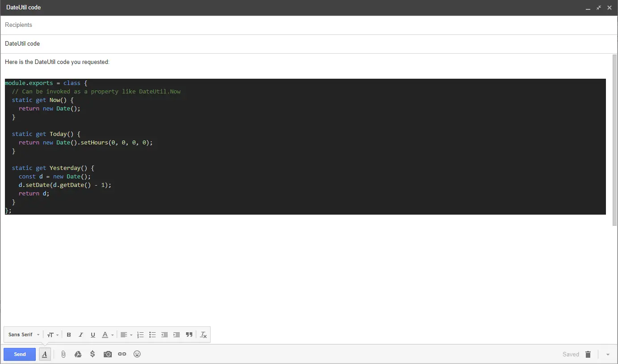Click "static get Yesterday() {" line
Image resolution: width=618 pixels, height=364 pixels.
pos(53,168)
